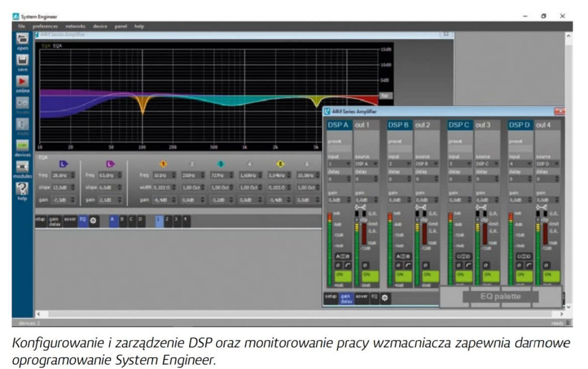The height and width of the screenshot is (369, 588).
Task: Click the DSP B filter curve icon
Action: 408,265
